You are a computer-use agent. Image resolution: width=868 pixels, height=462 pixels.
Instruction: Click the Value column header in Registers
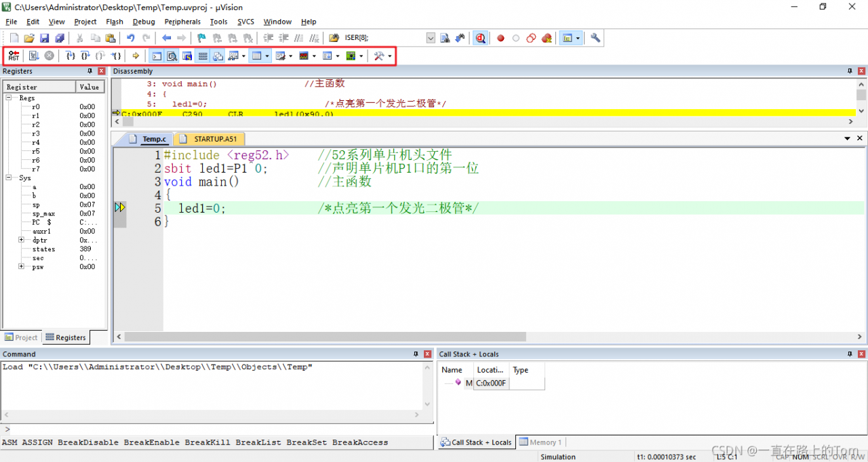pyautogui.click(x=90, y=87)
